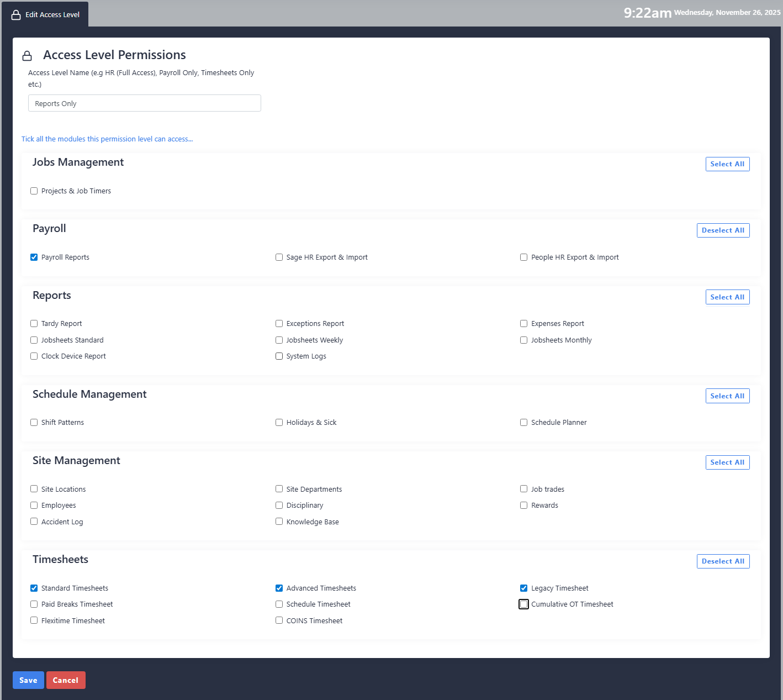Uncheck Standard Timesheets
The height and width of the screenshot is (700, 783).
(x=34, y=588)
